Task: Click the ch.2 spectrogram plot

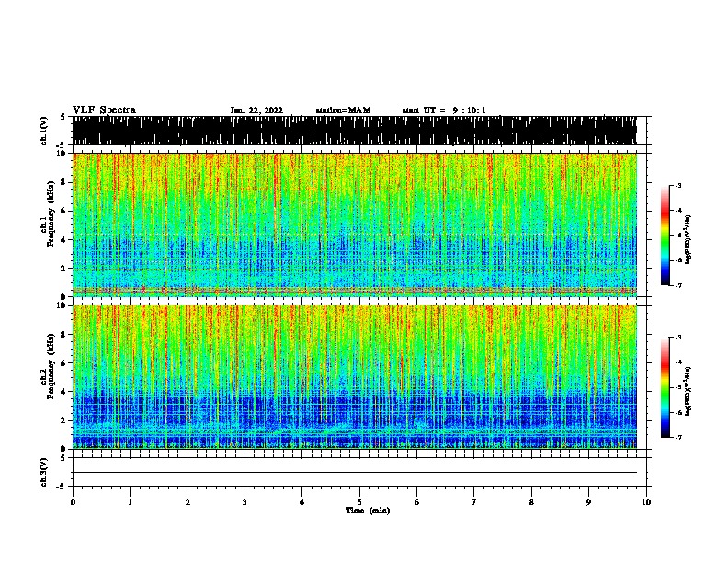Action: (x=354, y=377)
